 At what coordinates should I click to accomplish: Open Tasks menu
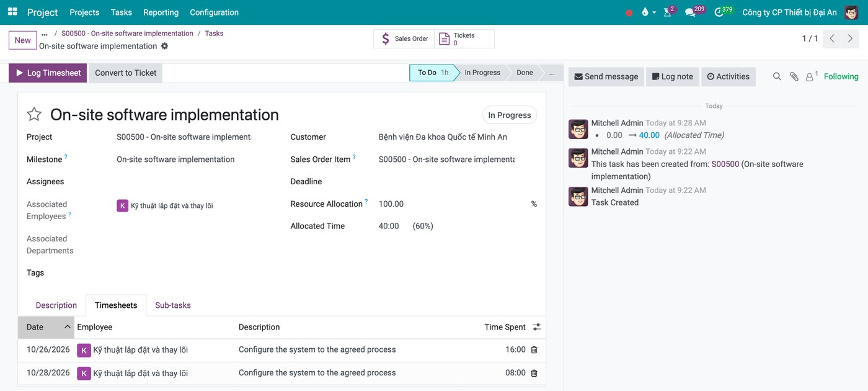coord(122,12)
